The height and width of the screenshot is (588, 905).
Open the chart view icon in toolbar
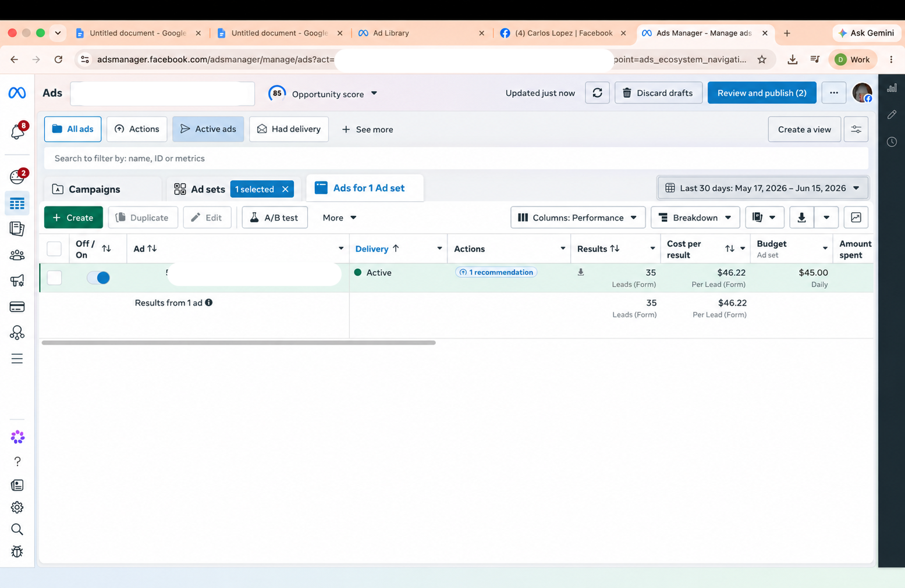(856, 218)
